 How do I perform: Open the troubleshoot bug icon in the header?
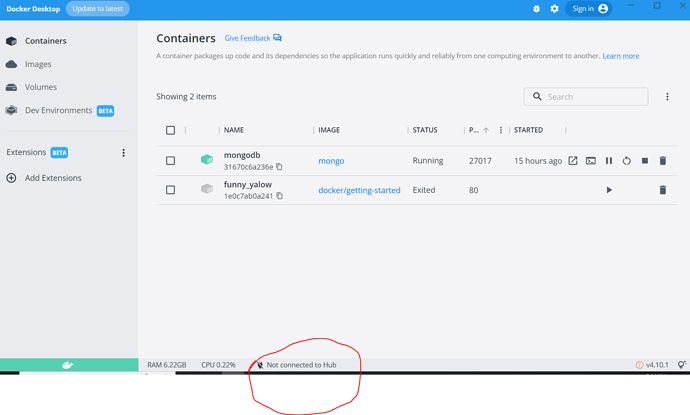pos(536,9)
